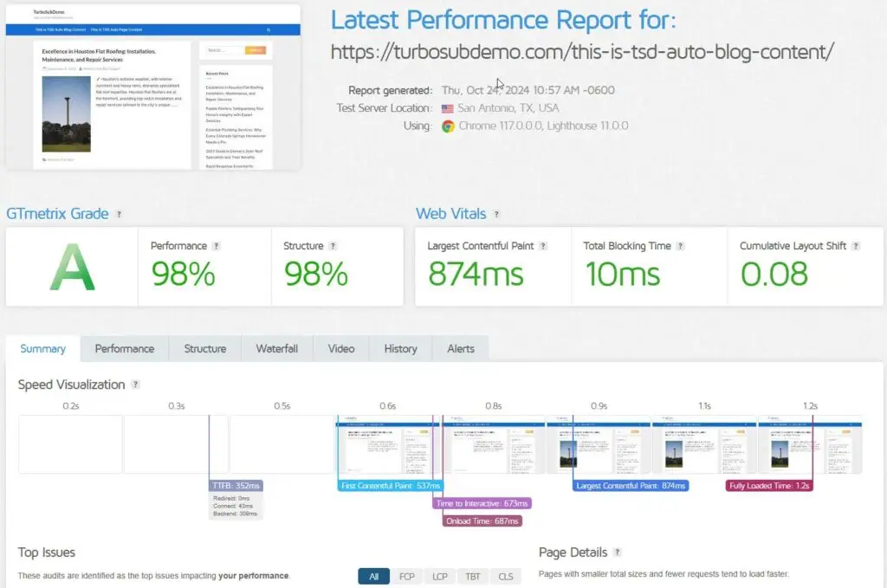Image resolution: width=887 pixels, height=588 pixels.
Task: Click the "Speed Visualization" heading
Action: click(x=71, y=384)
